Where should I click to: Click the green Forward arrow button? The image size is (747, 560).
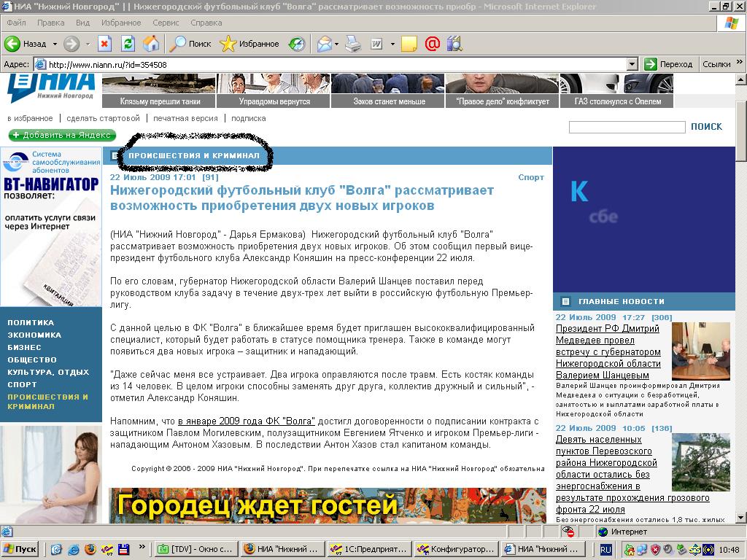tap(71, 44)
